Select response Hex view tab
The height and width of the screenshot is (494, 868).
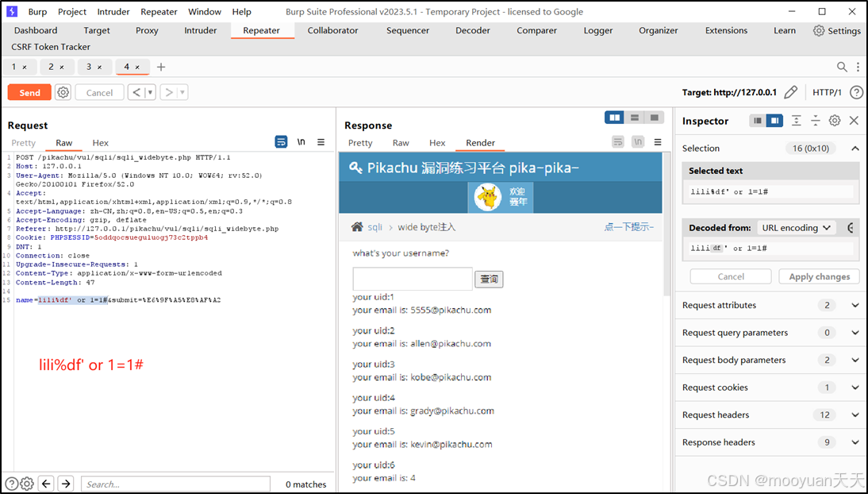[x=437, y=142]
